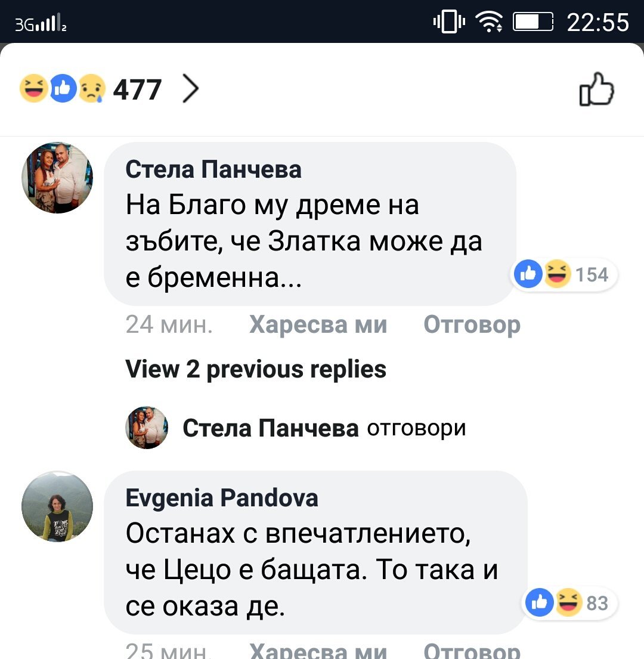
Task: Tap the thumbs-up like icon at top right
Action: (597, 89)
